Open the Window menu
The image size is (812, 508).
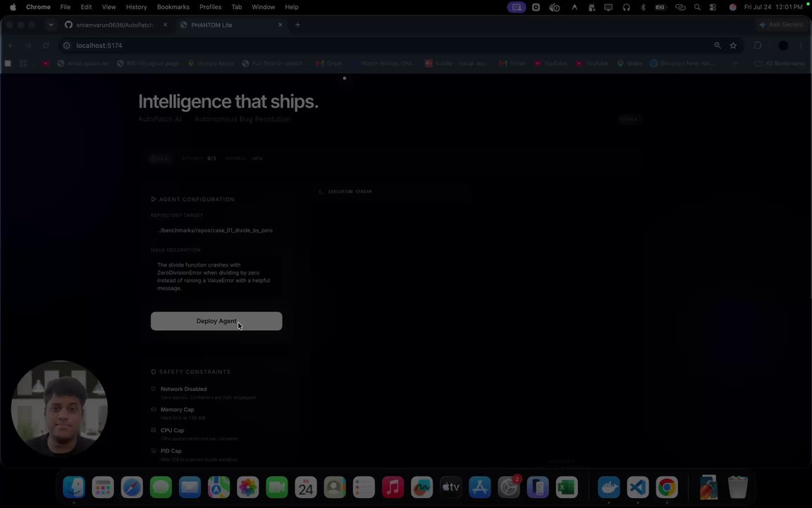[263, 7]
